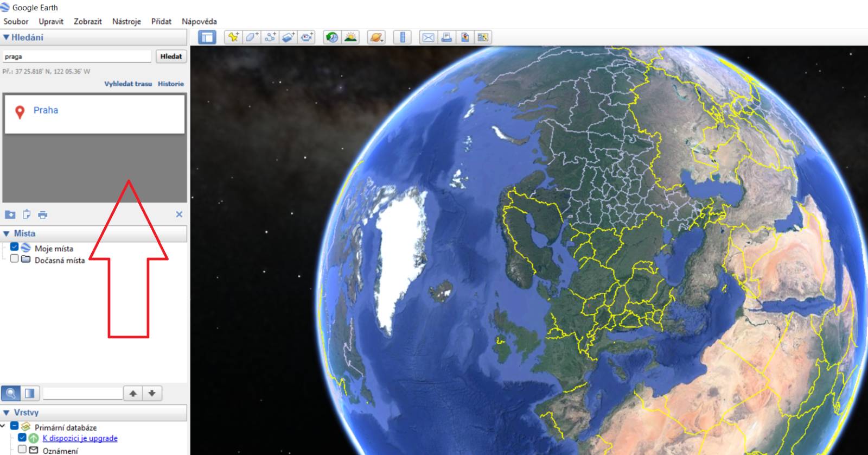Open the Historie link
Screen dimensions: 868x455
(171, 84)
